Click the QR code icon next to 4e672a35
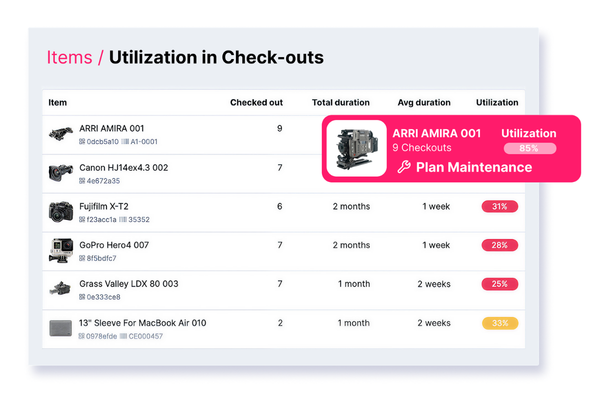Screen dimensions: 600x400 [x=82, y=181]
